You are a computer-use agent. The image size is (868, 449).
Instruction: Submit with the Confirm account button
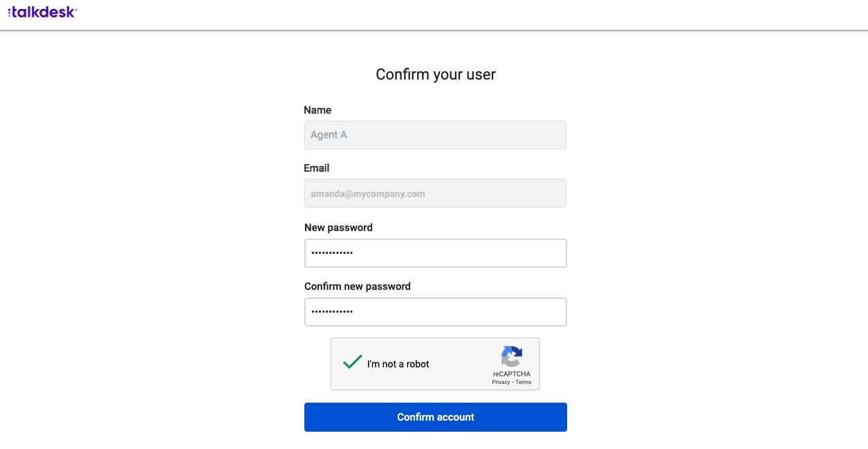(436, 417)
